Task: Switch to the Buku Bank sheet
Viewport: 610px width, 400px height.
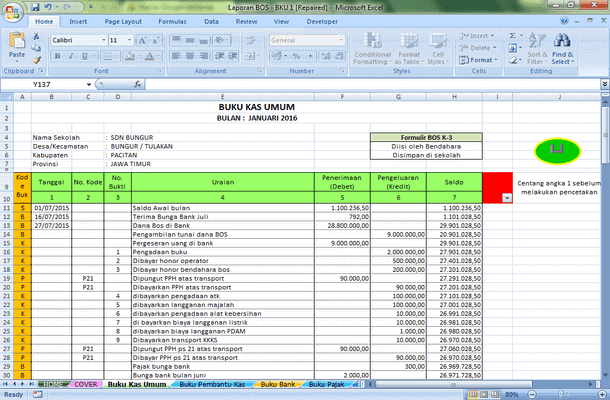Action: click(278, 384)
